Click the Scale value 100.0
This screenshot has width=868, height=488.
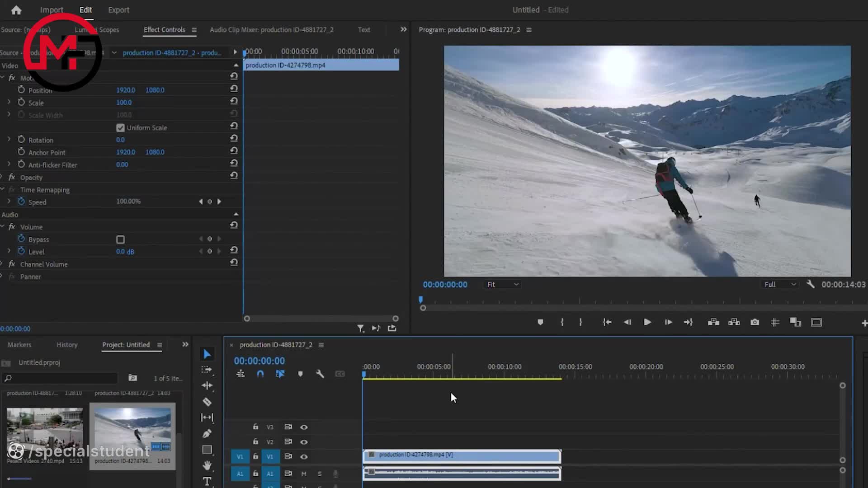[x=124, y=103]
